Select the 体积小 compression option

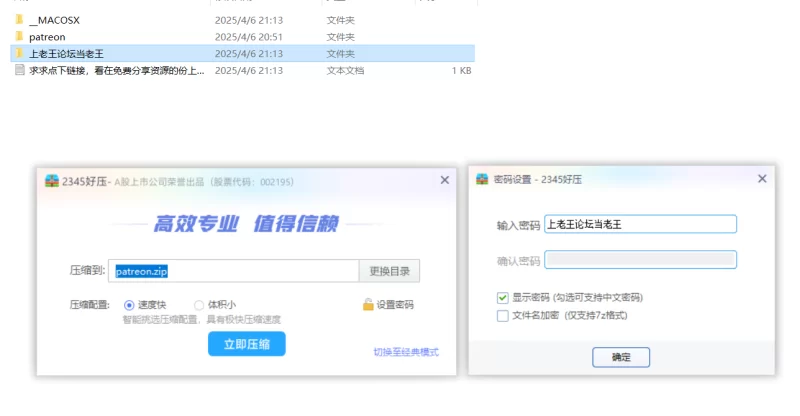pyautogui.click(x=199, y=305)
